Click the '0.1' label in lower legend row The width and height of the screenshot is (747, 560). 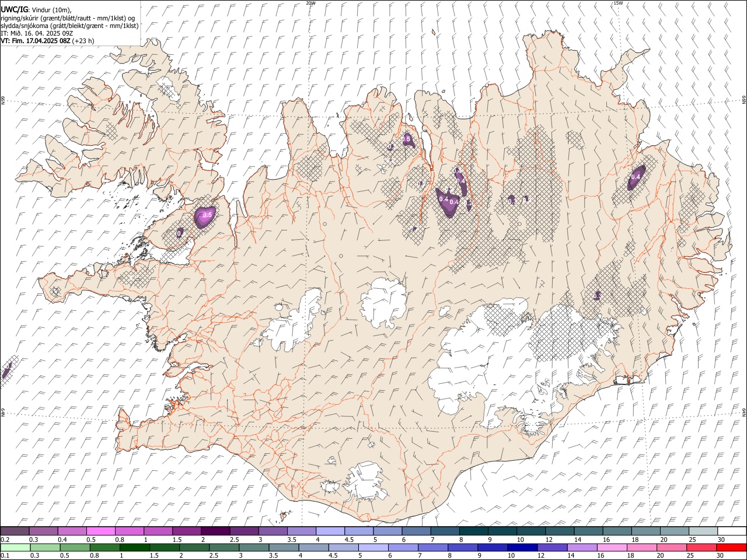[x=5, y=556]
